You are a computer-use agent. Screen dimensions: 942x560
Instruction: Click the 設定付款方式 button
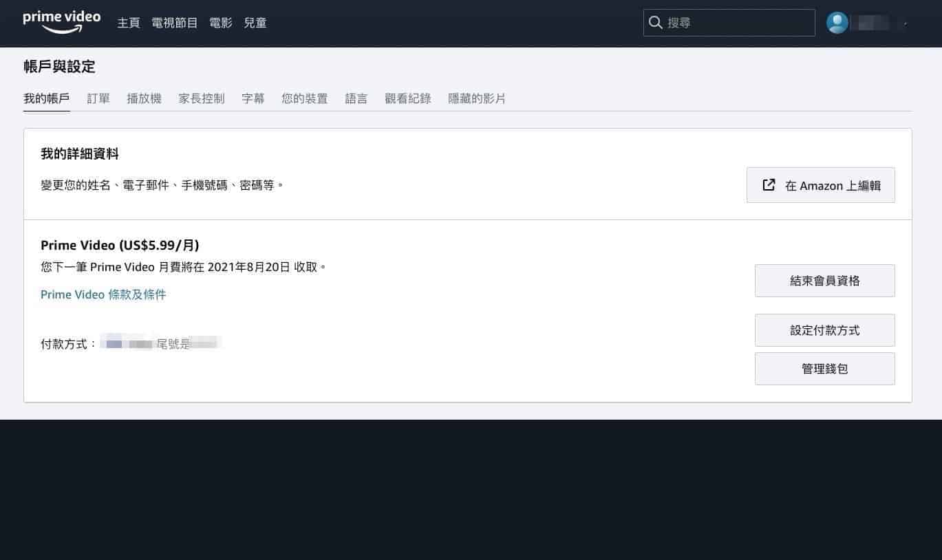tap(825, 330)
